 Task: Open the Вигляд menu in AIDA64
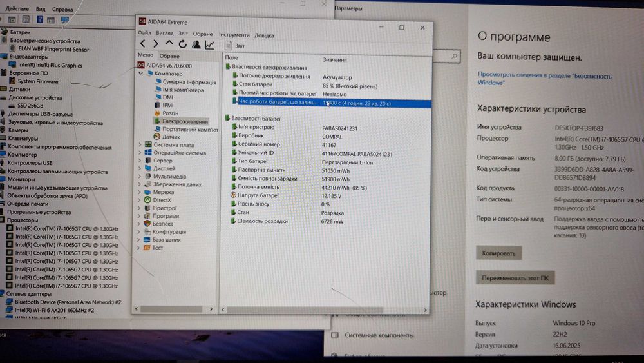165,34
